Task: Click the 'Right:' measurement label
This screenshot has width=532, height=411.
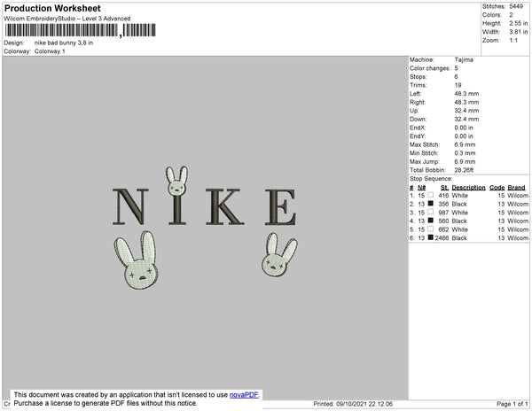Action: pos(418,102)
